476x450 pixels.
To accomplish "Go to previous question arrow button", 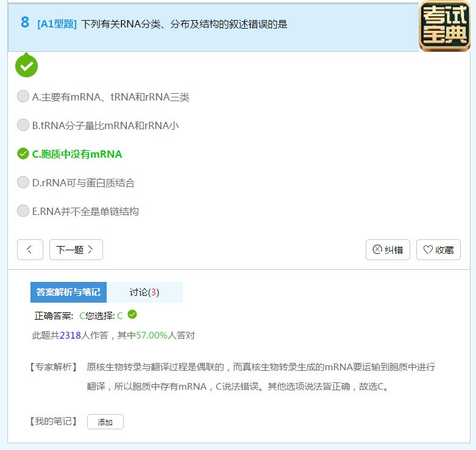I will click(30, 250).
